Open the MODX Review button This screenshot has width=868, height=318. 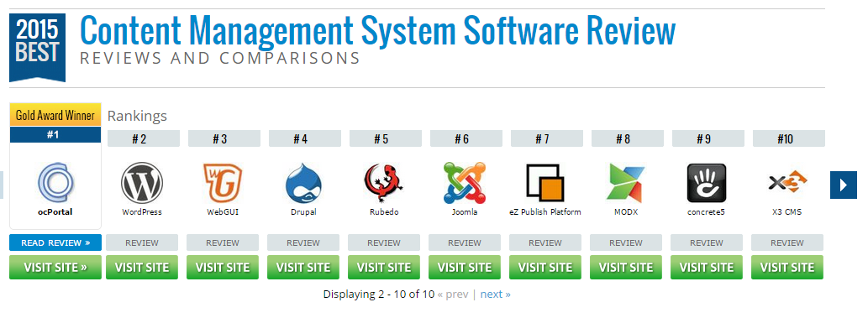pos(626,242)
